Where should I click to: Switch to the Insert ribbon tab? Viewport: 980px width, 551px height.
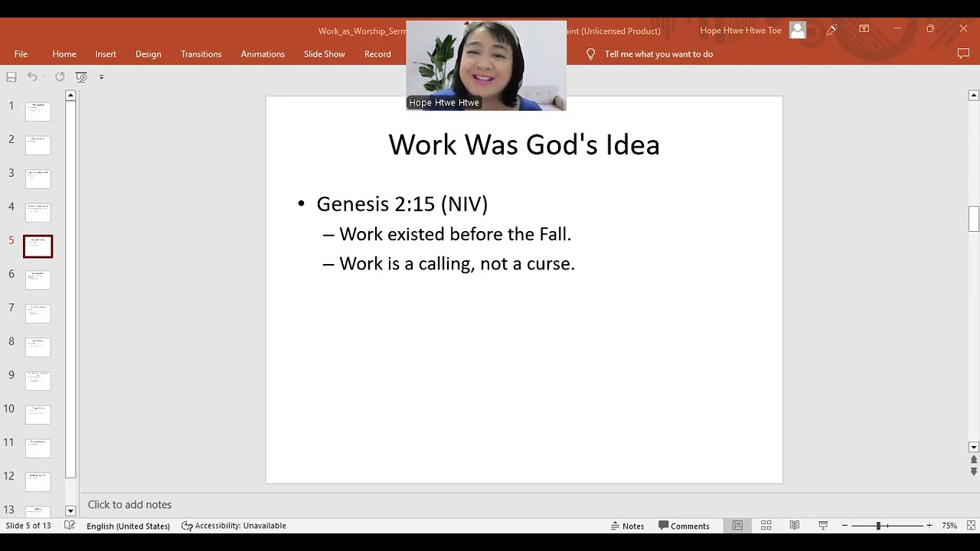(106, 54)
